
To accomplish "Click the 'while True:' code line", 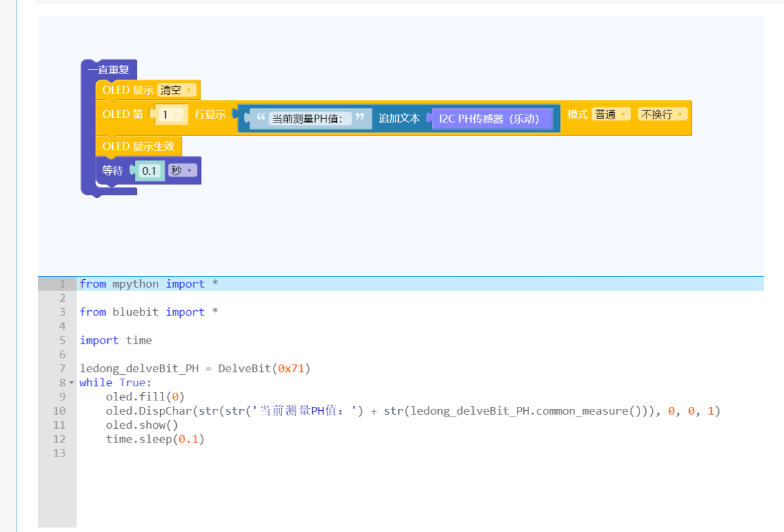I will 116,383.
